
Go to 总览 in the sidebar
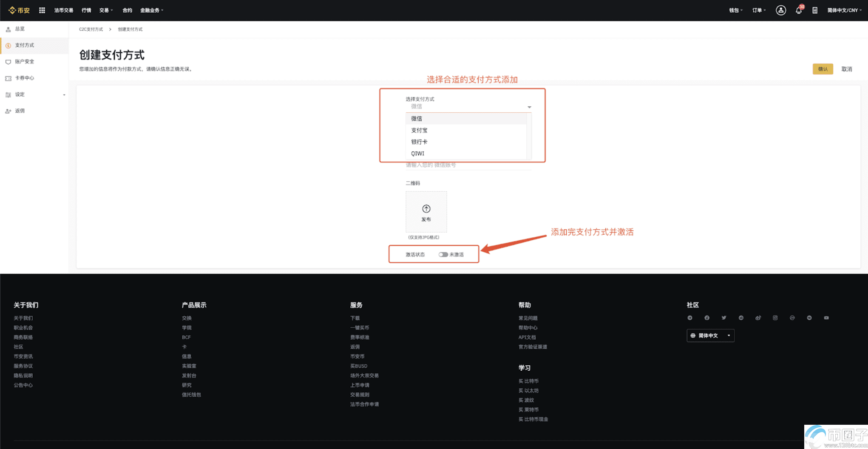[x=34, y=29]
